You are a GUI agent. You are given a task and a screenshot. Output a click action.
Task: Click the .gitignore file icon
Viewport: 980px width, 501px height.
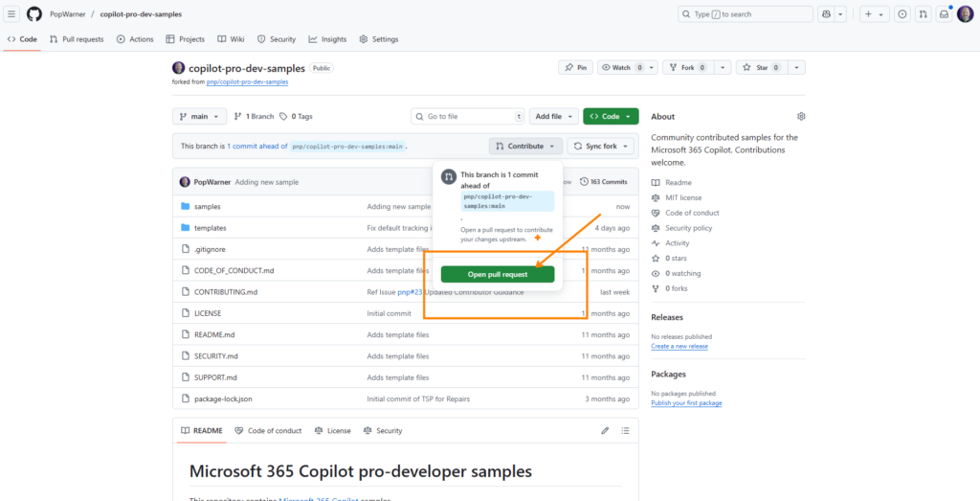click(185, 249)
